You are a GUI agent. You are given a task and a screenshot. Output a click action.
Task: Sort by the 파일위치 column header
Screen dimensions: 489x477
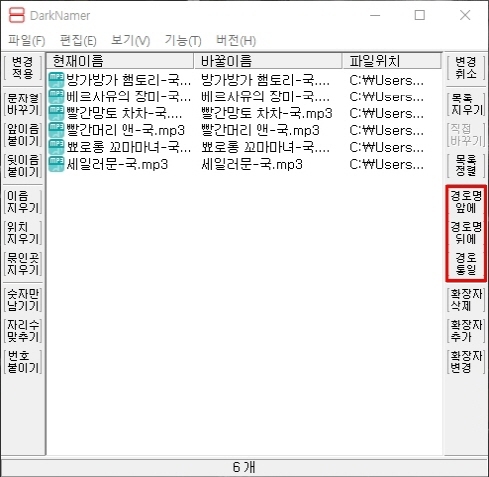(391, 61)
